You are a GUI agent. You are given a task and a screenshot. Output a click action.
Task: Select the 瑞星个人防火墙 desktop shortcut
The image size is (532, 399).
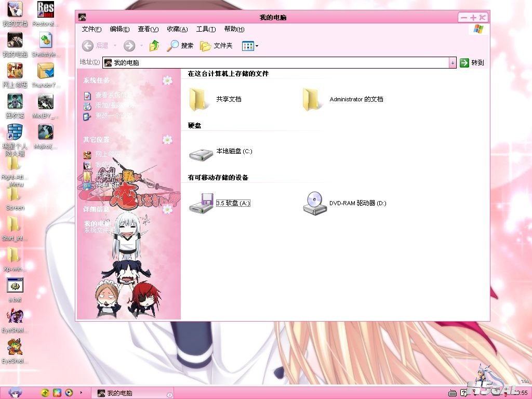click(15, 140)
